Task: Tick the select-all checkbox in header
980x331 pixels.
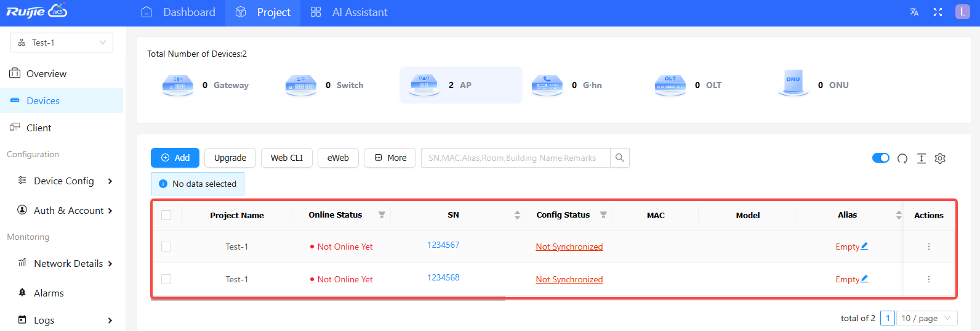Action: click(x=166, y=215)
